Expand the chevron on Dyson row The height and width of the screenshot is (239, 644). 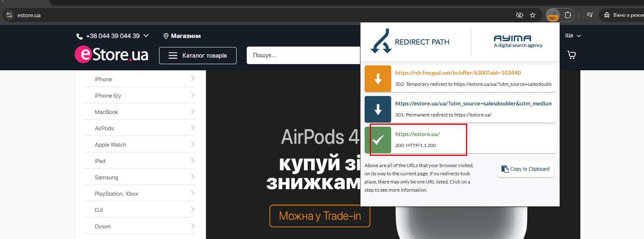tap(193, 226)
